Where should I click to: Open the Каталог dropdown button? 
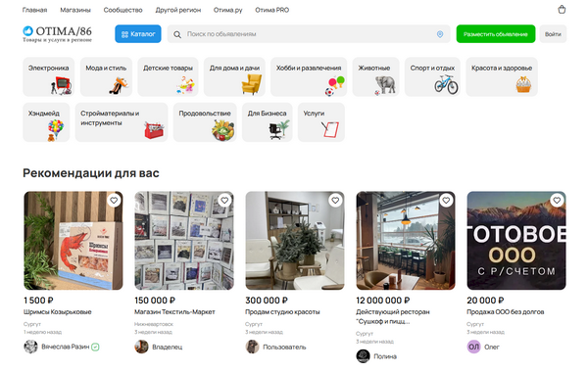point(138,34)
